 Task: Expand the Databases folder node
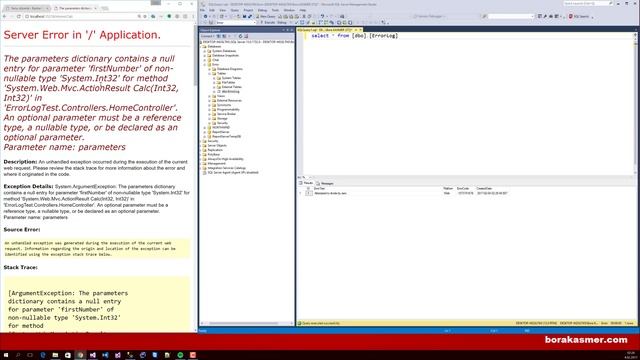[x=201, y=47]
